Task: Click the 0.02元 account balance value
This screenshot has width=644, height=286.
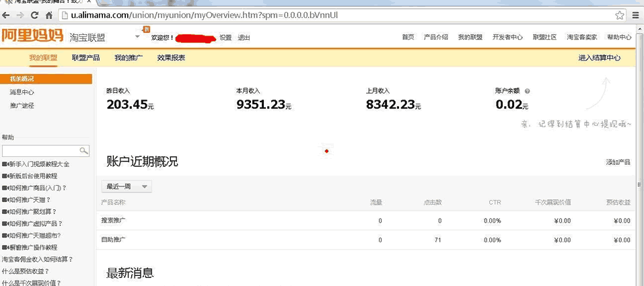Action: tap(511, 105)
